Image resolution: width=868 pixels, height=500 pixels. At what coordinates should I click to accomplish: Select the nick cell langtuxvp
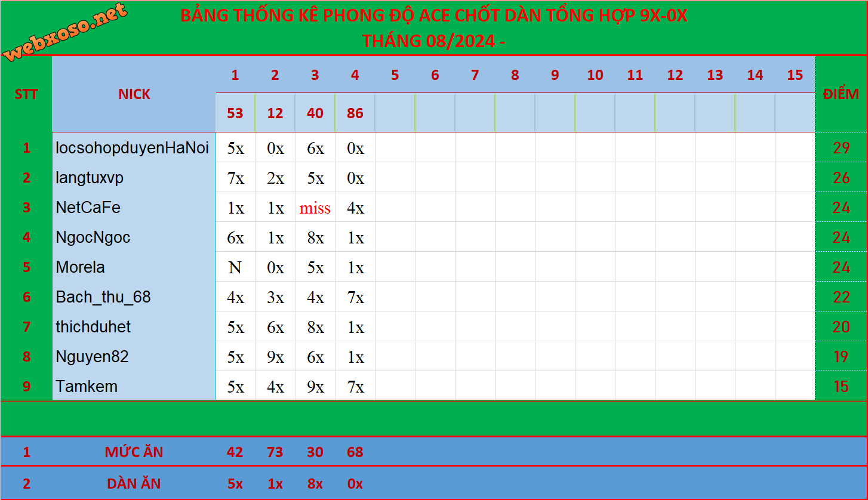coord(134,177)
